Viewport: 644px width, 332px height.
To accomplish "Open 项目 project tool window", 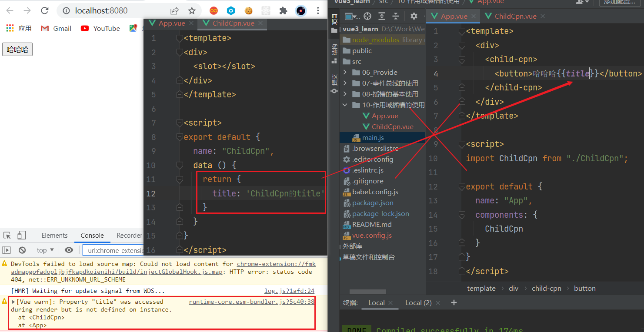I will [x=334, y=23].
